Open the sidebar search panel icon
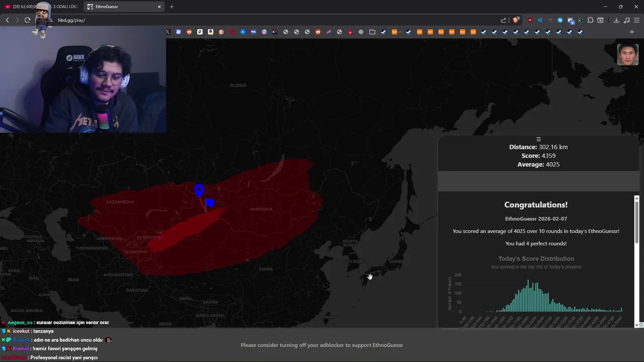The height and width of the screenshot is (362, 644). pyautogui.click(x=600, y=20)
